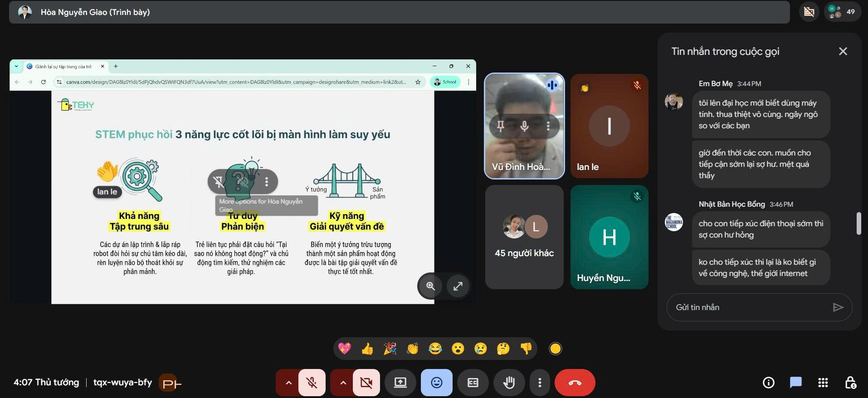
Task: Open host controls lock icon
Action: (x=850, y=383)
